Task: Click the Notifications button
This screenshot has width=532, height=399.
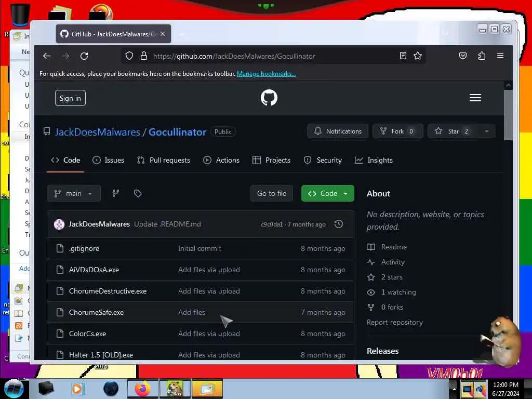Action: click(338, 131)
